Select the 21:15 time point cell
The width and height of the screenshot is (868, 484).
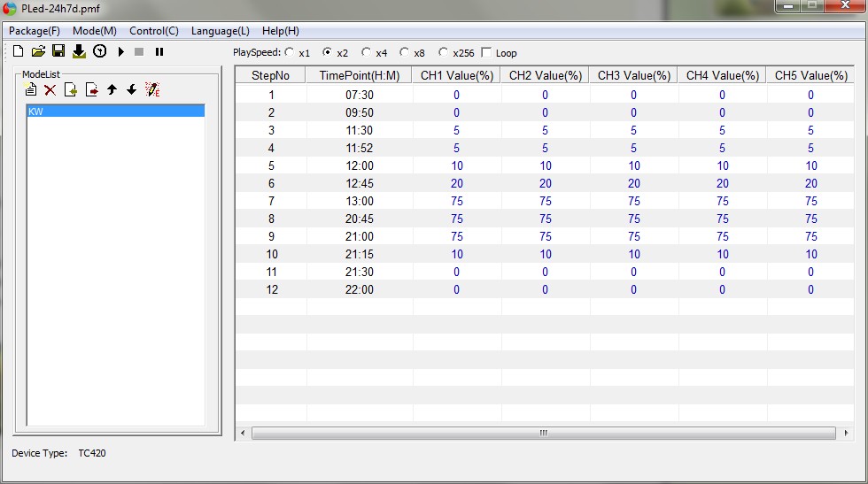tap(360, 255)
